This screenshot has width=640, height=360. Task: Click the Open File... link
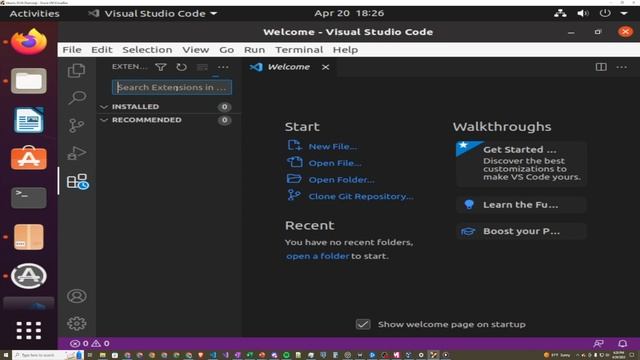click(x=335, y=163)
